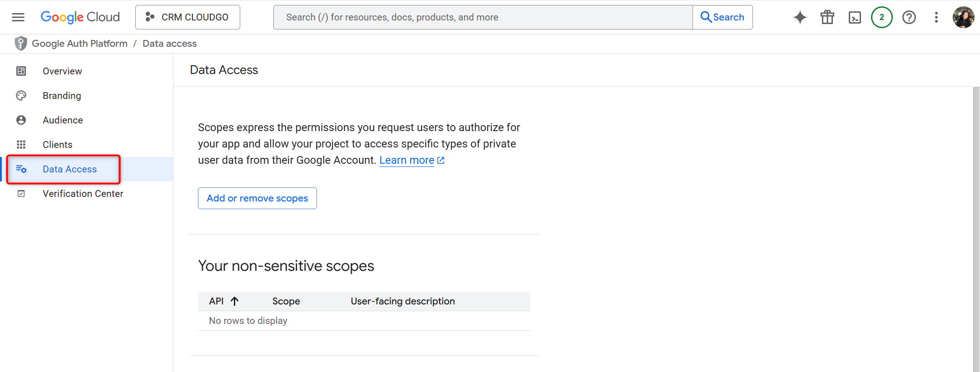Follow the Learn more link
The width and height of the screenshot is (980, 372).
tap(407, 160)
